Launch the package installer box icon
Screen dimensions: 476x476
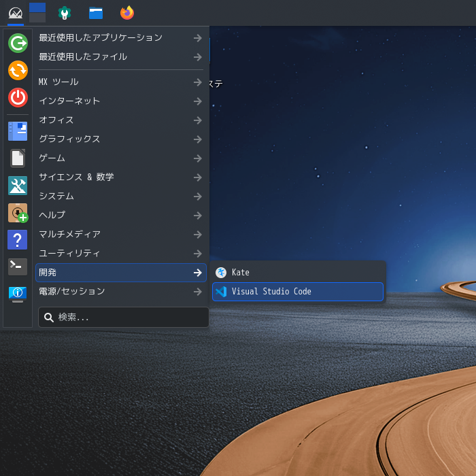click(x=18, y=213)
